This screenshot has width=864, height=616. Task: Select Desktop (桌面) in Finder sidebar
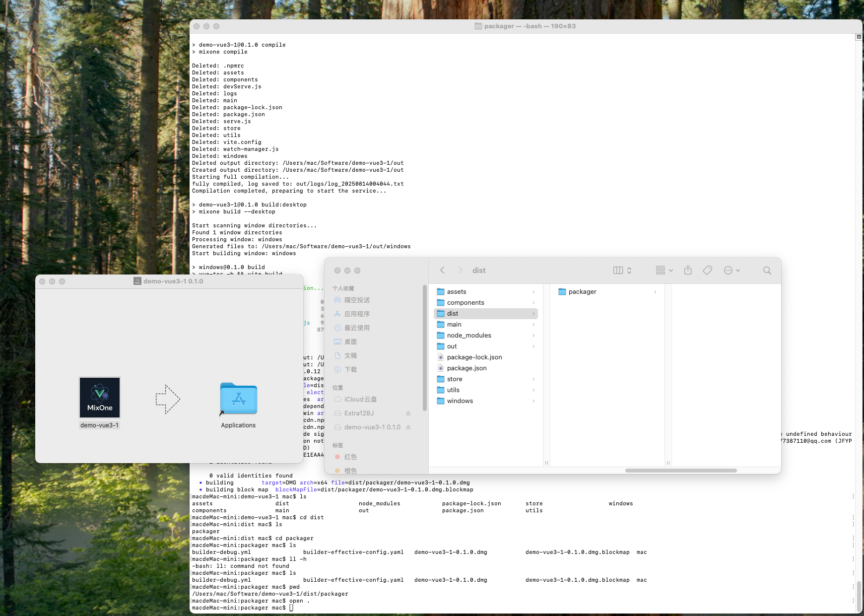(x=345, y=342)
